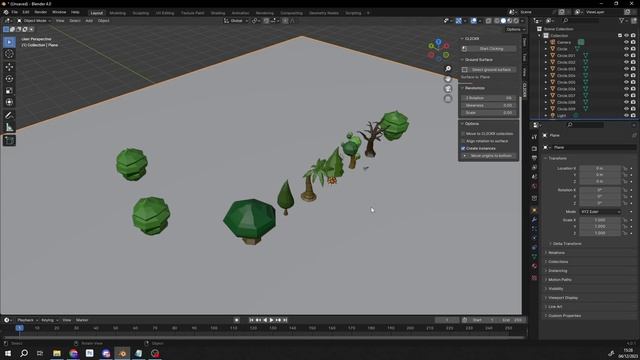The height and width of the screenshot is (360, 640).
Task: Disable Circle.002 in renders camera icon
Action: (x=633, y=62)
